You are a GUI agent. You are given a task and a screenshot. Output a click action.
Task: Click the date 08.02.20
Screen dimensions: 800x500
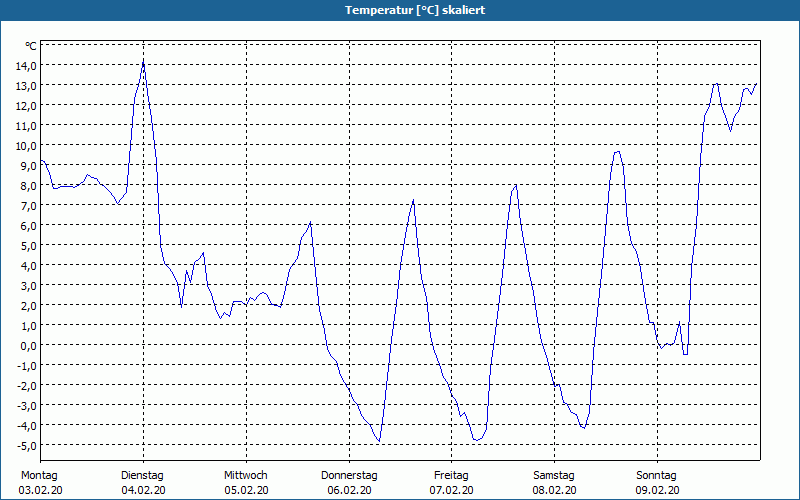click(555, 490)
